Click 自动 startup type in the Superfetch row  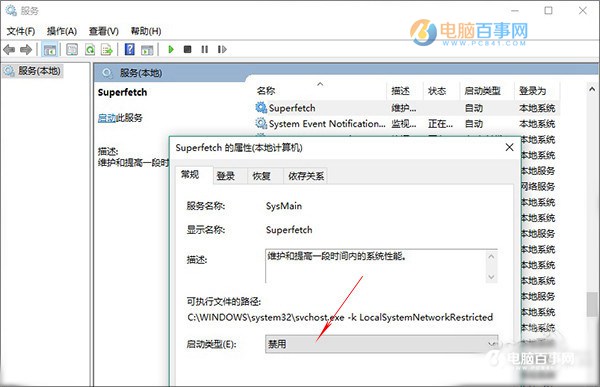(x=474, y=108)
